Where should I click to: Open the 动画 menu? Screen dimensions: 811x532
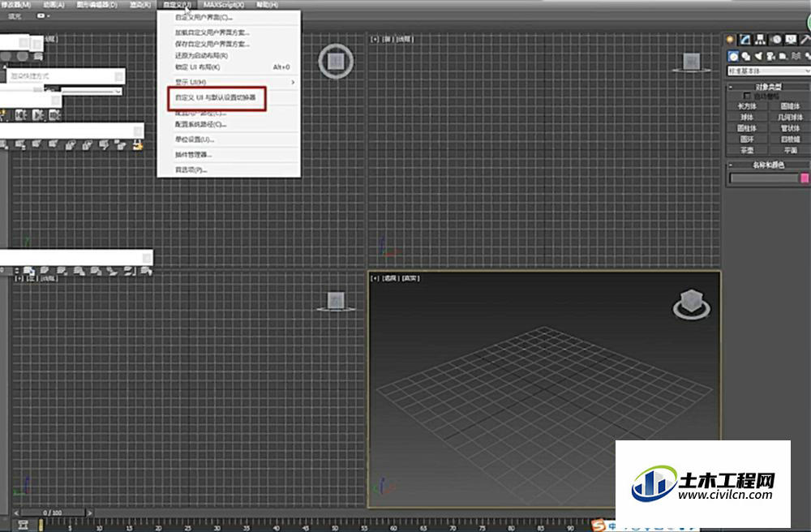tap(54, 5)
